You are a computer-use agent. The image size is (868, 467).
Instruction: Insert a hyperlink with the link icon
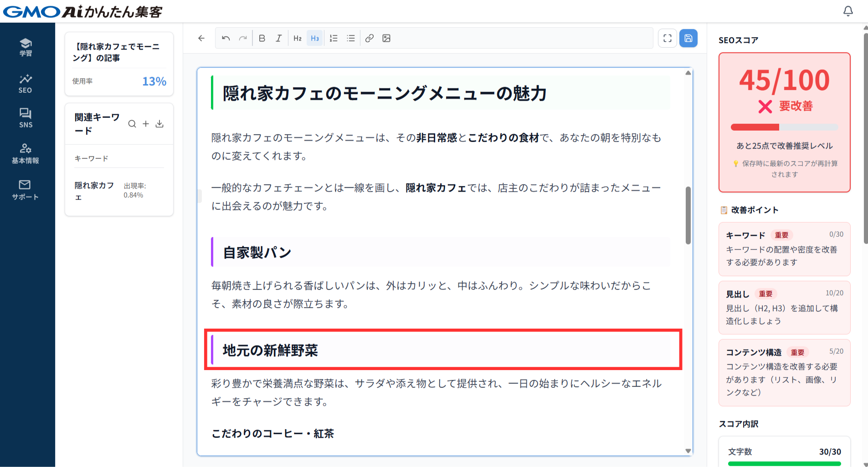pos(370,38)
